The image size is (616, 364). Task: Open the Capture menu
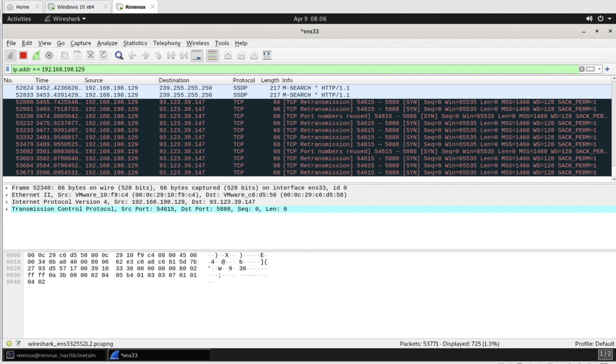pos(81,43)
